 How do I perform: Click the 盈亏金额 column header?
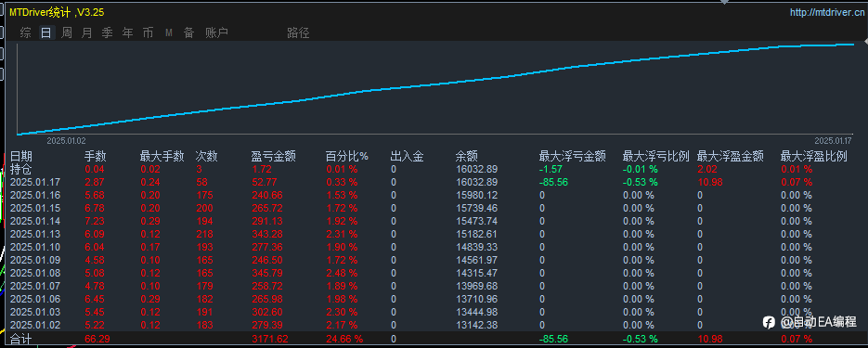pyautogui.click(x=274, y=157)
